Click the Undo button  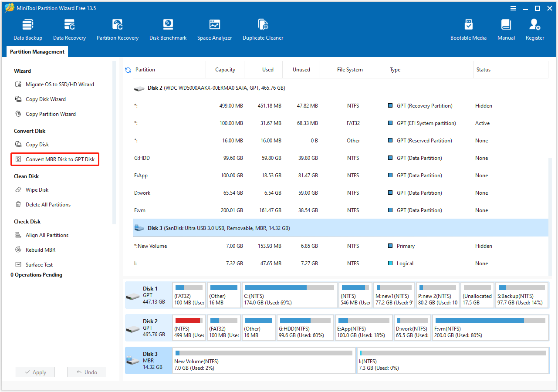86,372
